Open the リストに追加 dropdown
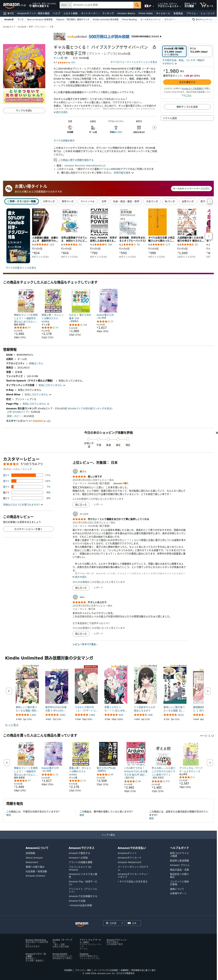This screenshot has width=218, height=980. click(187, 118)
